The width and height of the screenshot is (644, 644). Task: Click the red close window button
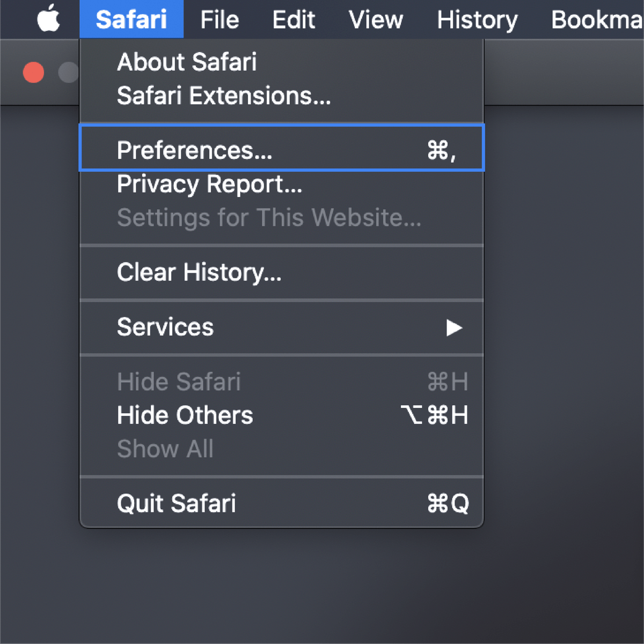(x=33, y=72)
